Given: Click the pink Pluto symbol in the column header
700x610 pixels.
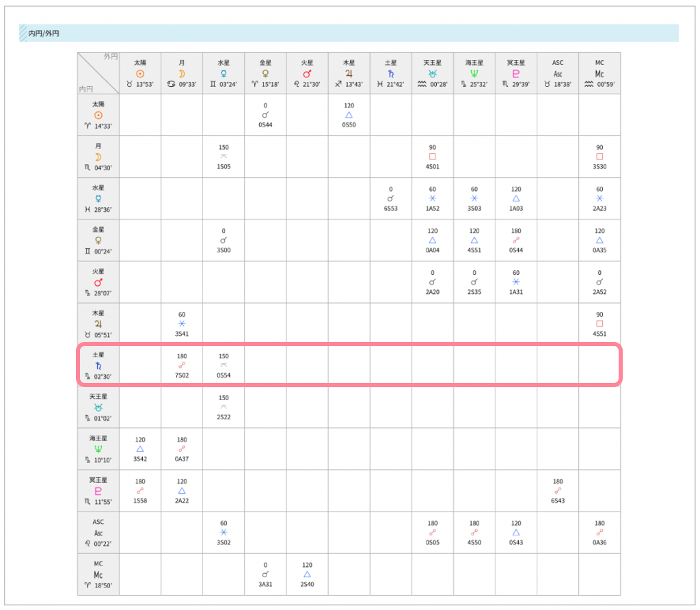Looking at the screenshot, I should click(x=516, y=73).
